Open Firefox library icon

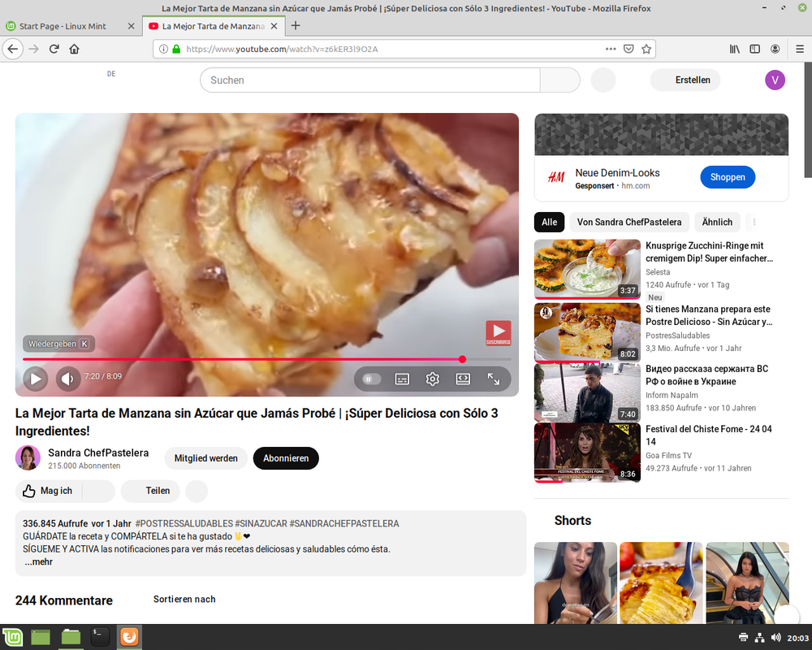(x=734, y=50)
